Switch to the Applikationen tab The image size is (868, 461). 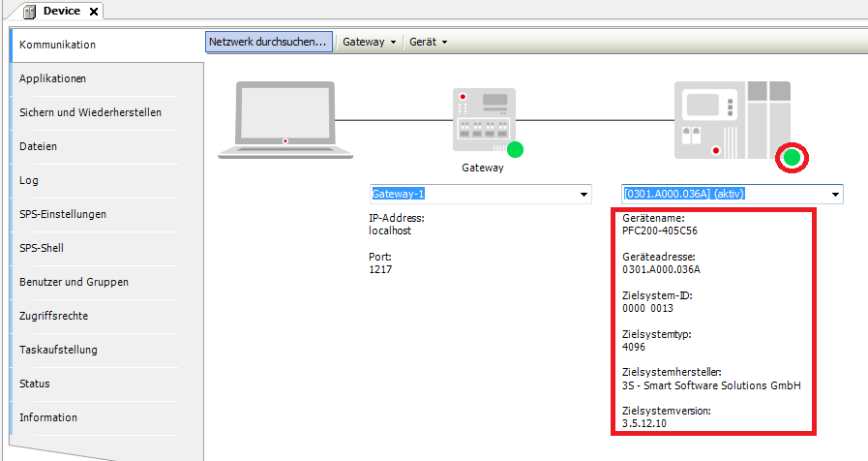pos(52,78)
